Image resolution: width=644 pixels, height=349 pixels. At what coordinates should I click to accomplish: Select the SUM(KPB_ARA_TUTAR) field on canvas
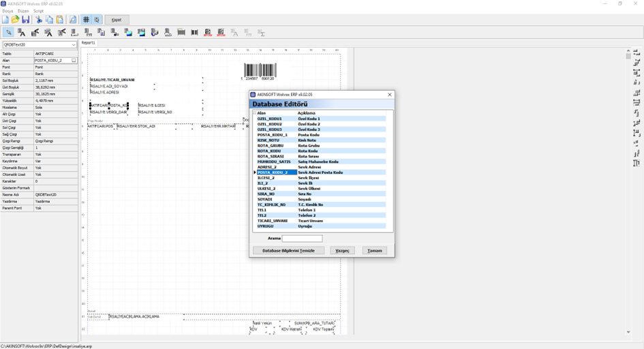coord(314,323)
